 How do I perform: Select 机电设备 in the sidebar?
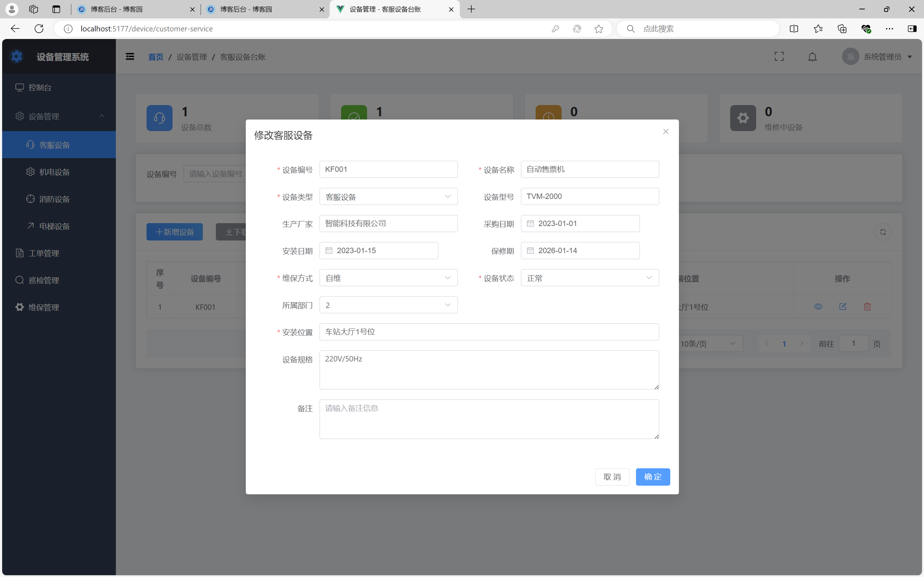(x=55, y=172)
